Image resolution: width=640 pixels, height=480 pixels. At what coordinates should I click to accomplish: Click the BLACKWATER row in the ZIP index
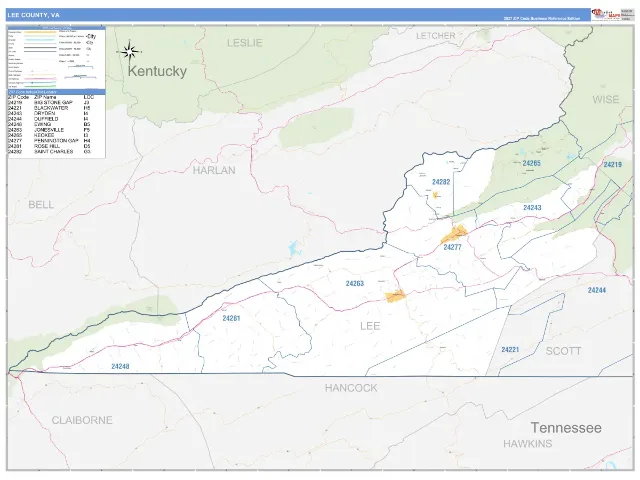pyautogui.click(x=50, y=108)
